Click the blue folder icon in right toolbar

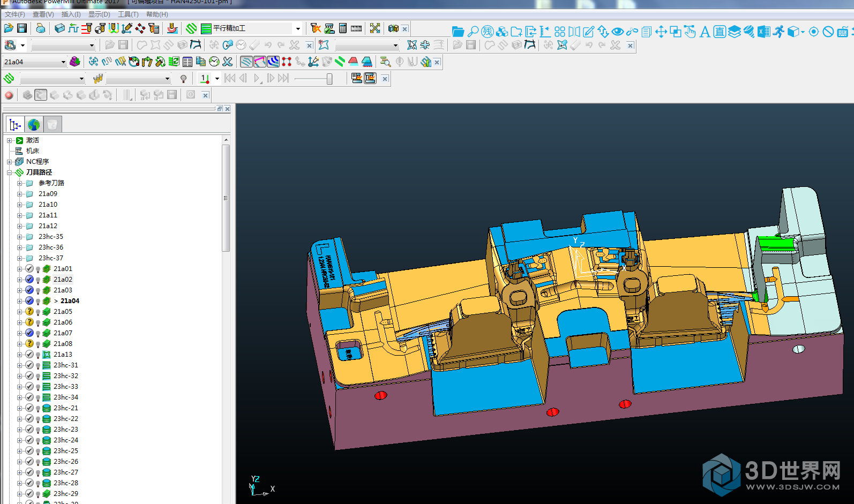point(458,32)
